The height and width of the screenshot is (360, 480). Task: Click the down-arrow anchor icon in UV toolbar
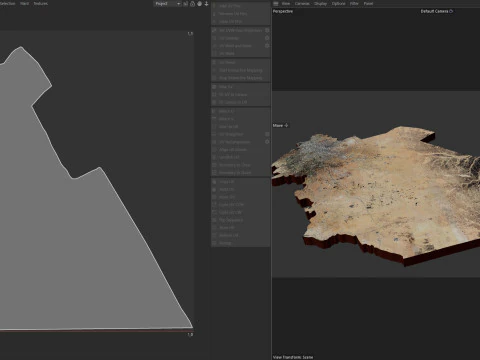click(206, 4)
